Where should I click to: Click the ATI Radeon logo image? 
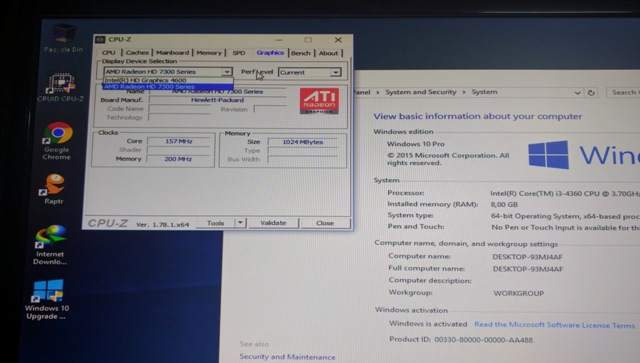pyautogui.click(x=319, y=100)
